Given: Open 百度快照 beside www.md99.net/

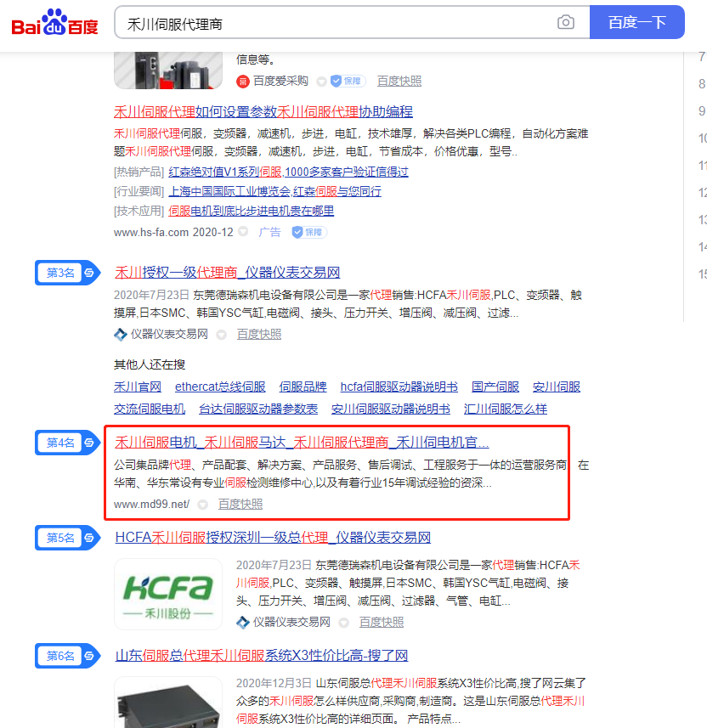Looking at the screenshot, I should pyautogui.click(x=240, y=505).
